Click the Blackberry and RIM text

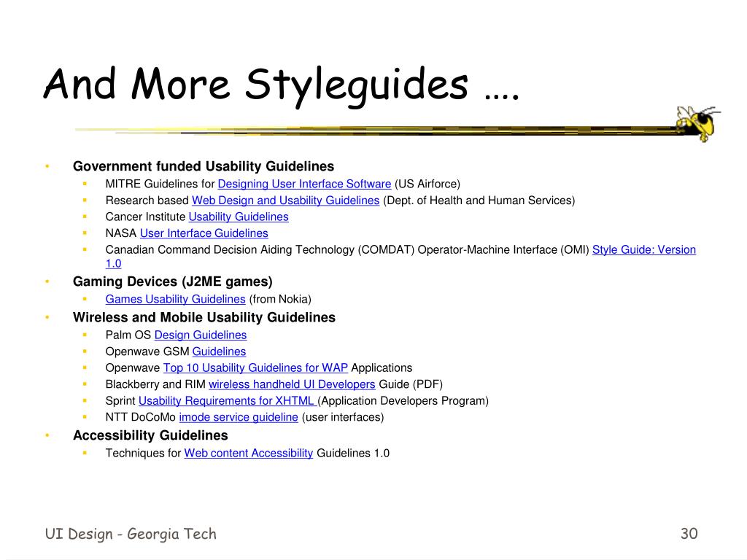click(x=155, y=384)
